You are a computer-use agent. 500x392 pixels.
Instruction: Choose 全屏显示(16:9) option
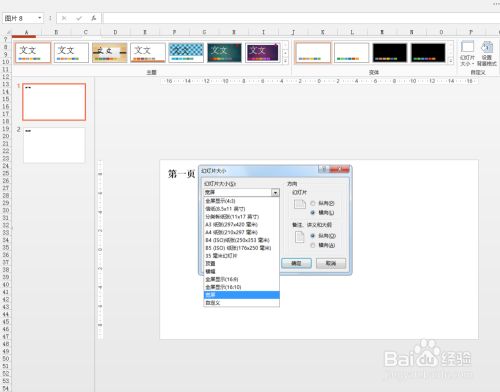(x=241, y=279)
